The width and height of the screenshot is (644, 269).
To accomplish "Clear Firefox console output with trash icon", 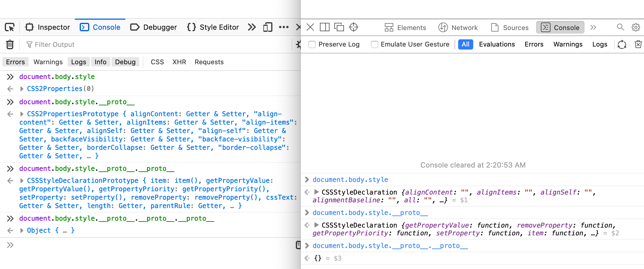I will (10, 44).
